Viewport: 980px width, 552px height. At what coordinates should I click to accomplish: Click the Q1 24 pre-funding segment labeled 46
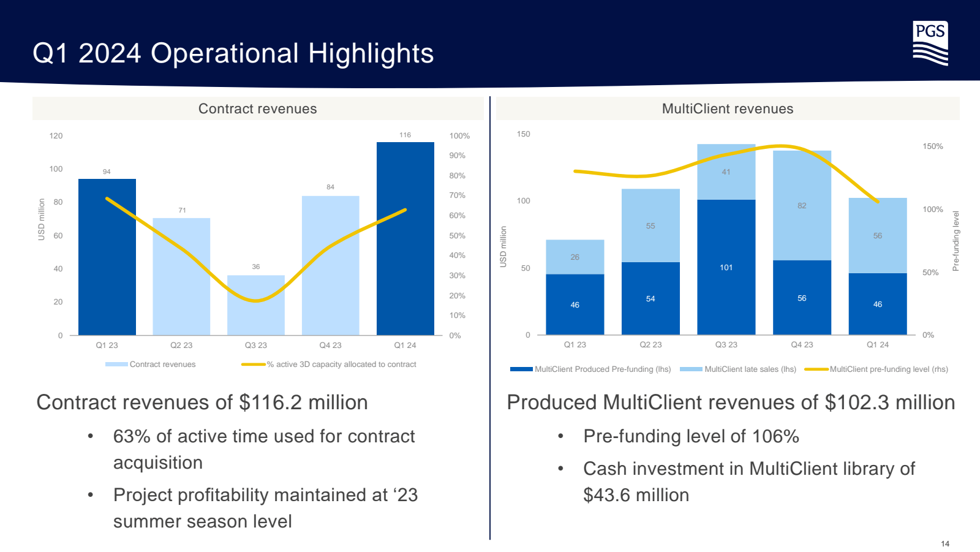tap(878, 304)
